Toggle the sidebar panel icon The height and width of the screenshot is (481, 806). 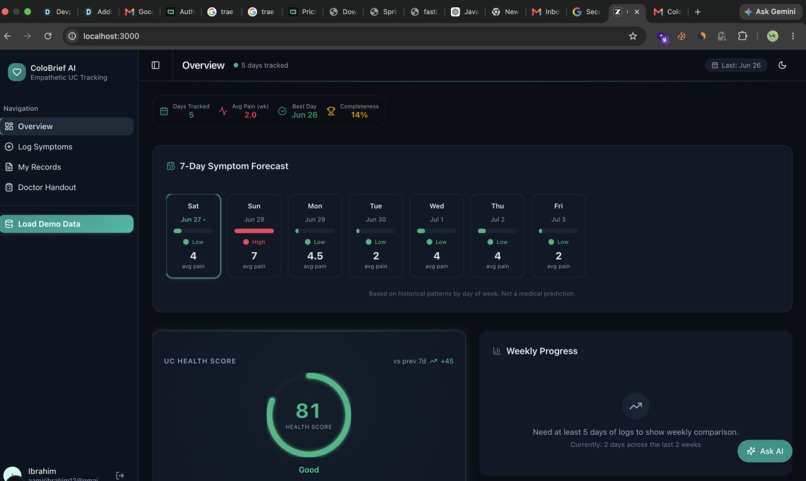pos(155,65)
